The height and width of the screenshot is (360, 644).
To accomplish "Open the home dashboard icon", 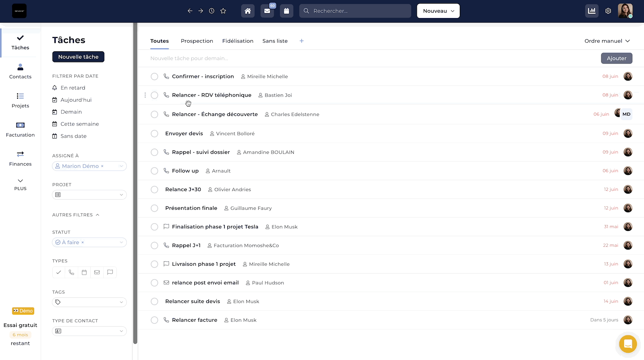I will pos(248,11).
